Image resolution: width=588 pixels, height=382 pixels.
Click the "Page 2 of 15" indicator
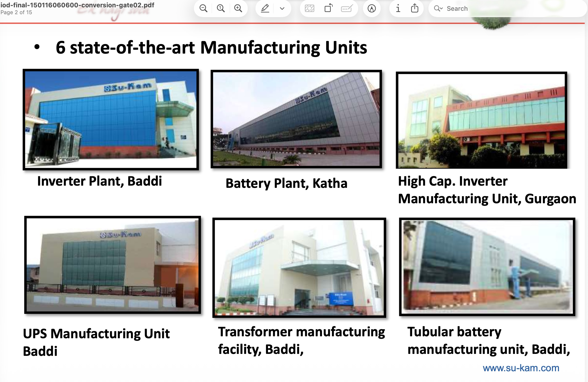(x=16, y=12)
